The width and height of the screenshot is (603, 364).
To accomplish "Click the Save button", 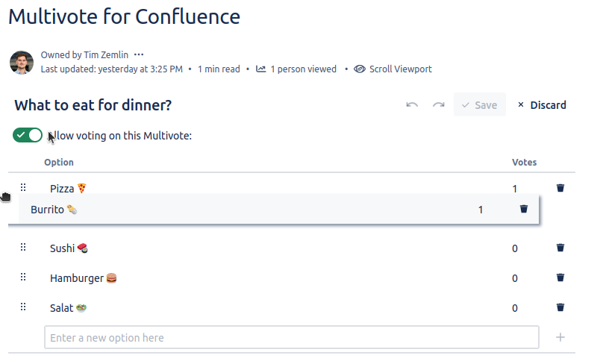I will [479, 105].
